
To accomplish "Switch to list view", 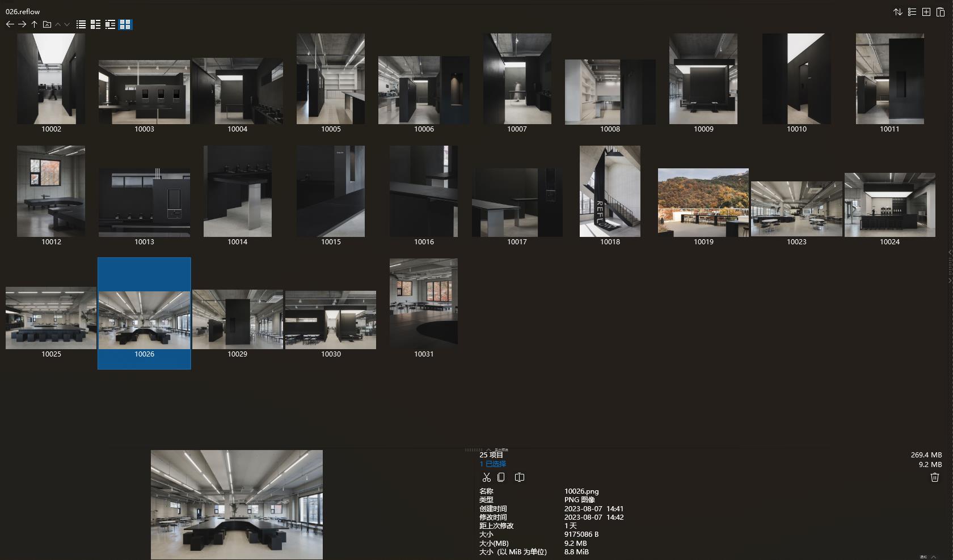I will tap(81, 24).
